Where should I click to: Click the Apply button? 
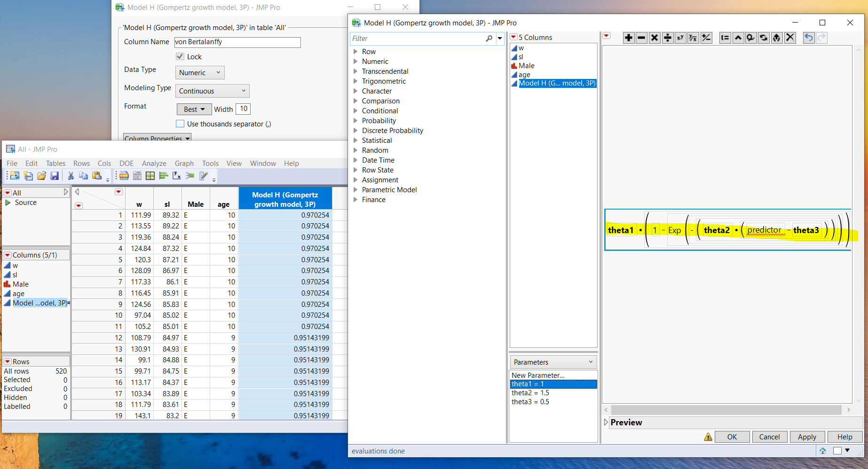click(x=807, y=437)
